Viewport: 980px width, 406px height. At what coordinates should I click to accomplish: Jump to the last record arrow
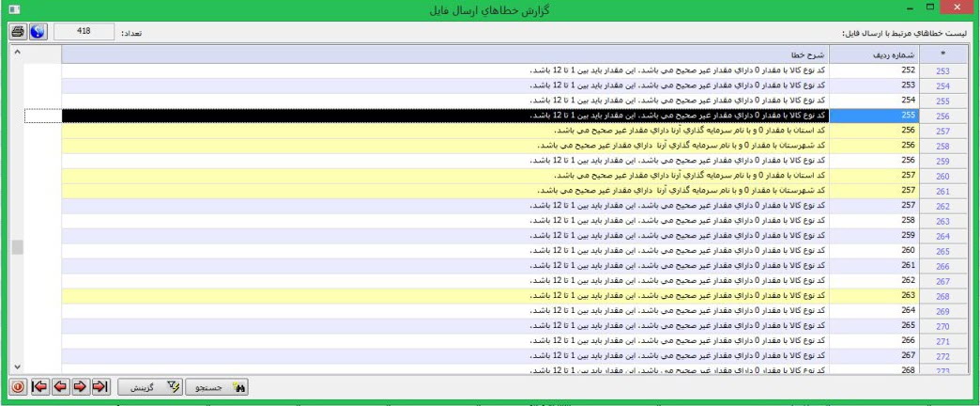(x=100, y=386)
